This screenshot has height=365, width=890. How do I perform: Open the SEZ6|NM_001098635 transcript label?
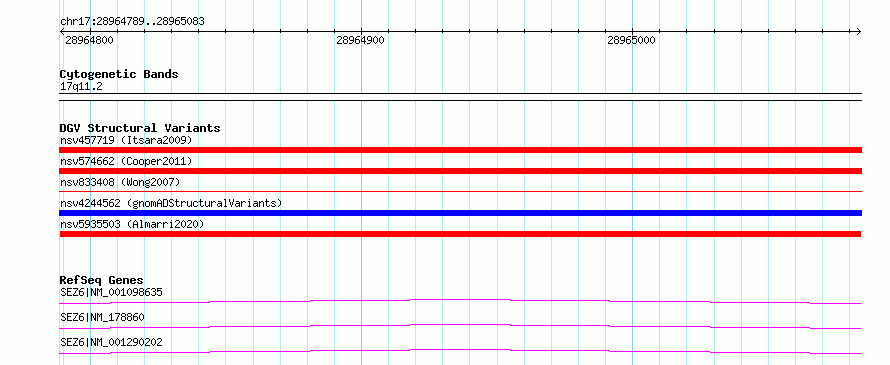point(111,293)
